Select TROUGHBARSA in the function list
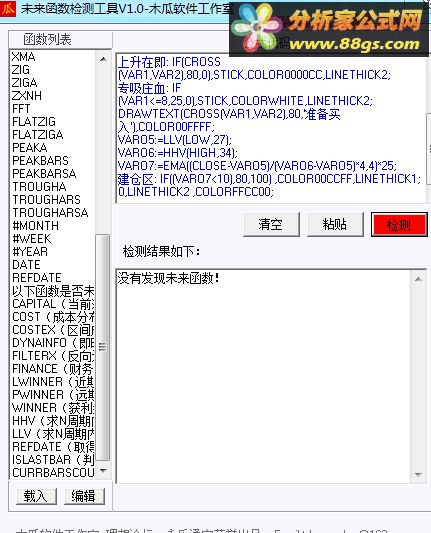Screen dimensions: 431x533 (x=53, y=212)
